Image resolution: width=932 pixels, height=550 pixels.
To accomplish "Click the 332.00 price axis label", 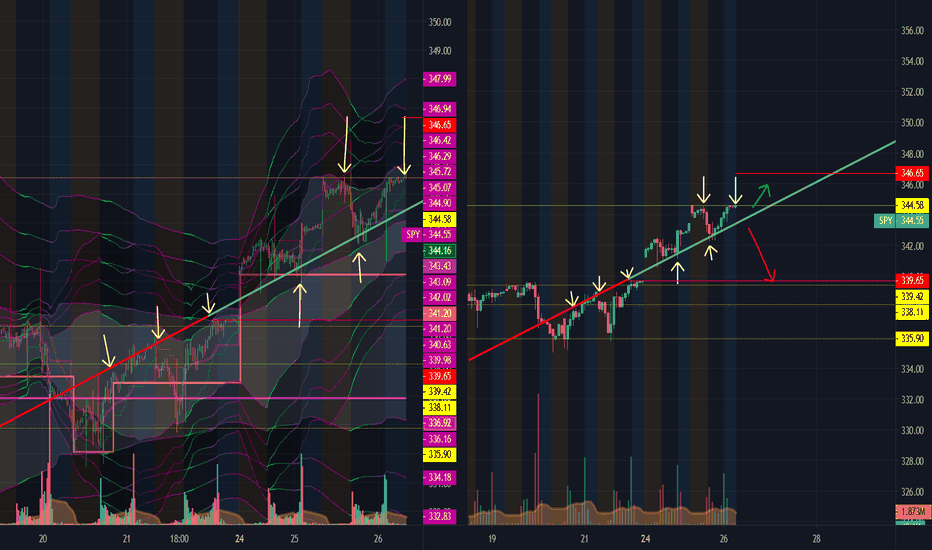I will tap(912, 400).
